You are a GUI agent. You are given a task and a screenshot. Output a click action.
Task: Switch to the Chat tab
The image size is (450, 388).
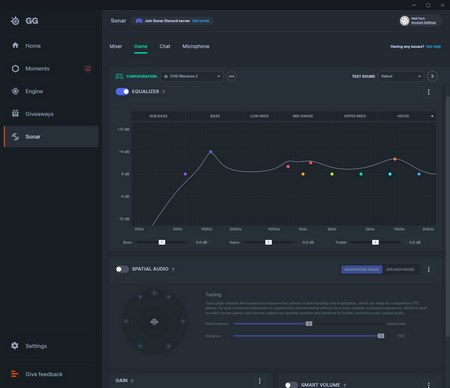[165, 46]
